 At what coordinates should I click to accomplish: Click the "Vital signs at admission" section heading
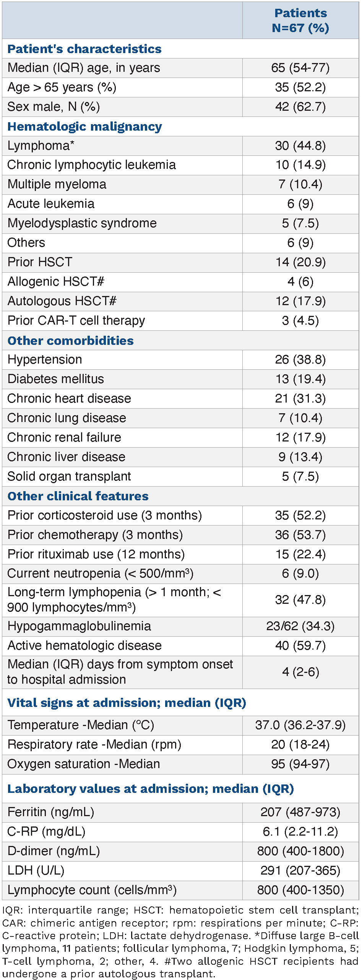coord(127,703)
